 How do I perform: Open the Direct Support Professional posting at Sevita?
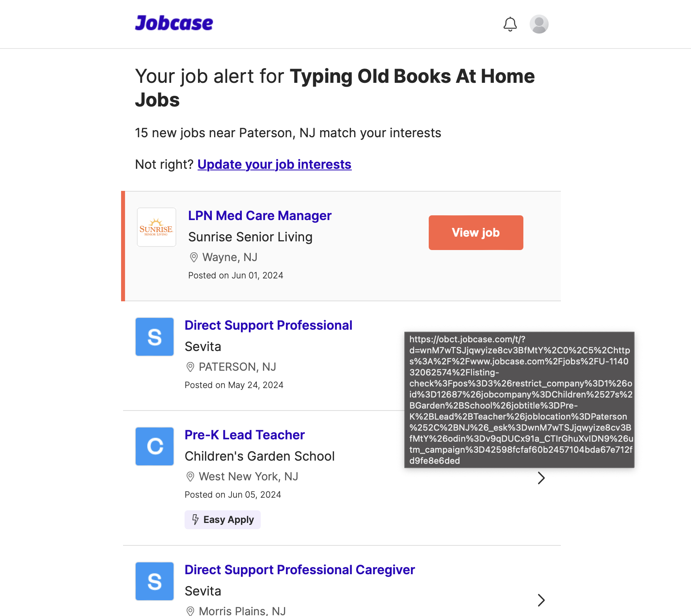click(268, 325)
